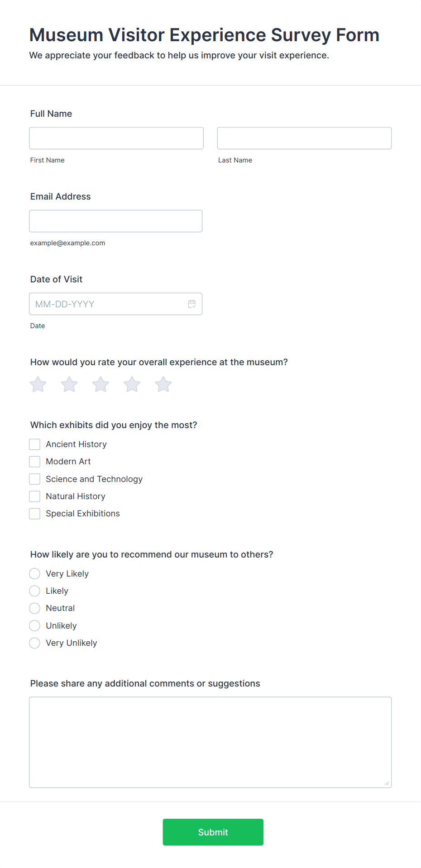Select the second star rating
This screenshot has width=421, height=868.
click(x=69, y=384)
